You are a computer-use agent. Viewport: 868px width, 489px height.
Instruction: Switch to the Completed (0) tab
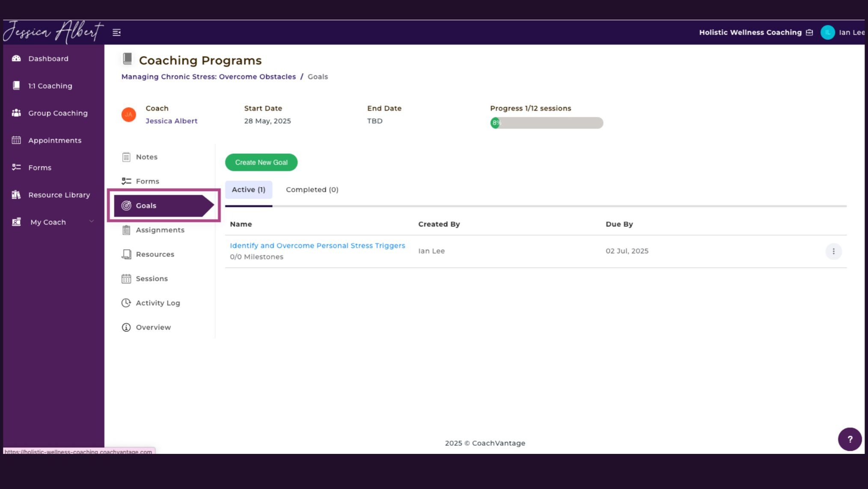(312, 190)
